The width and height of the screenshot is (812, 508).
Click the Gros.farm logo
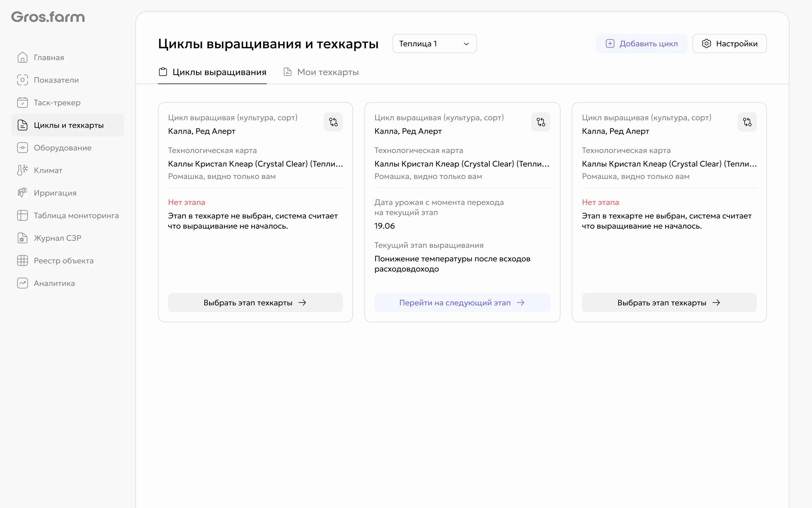coord(48,17)
